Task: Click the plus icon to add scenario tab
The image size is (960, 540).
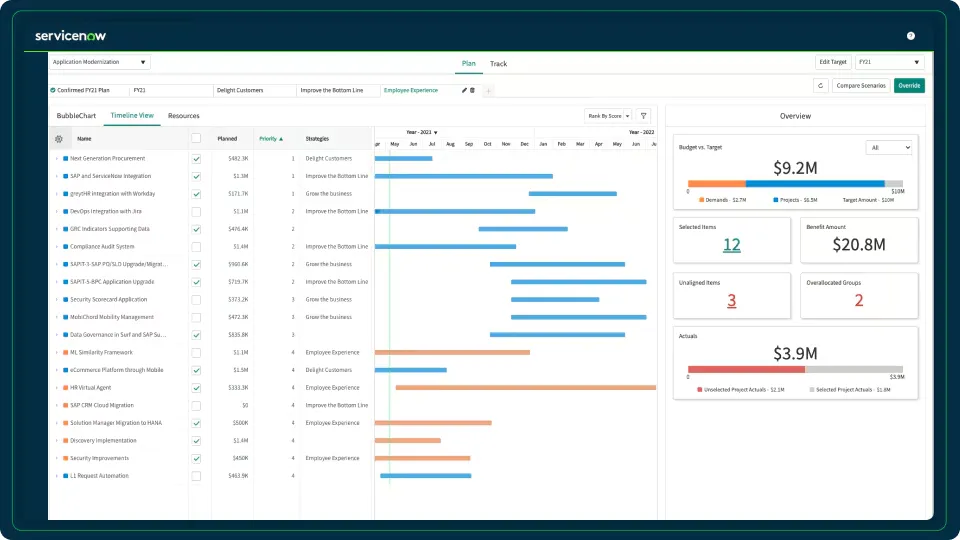Action: click(488, 91)
